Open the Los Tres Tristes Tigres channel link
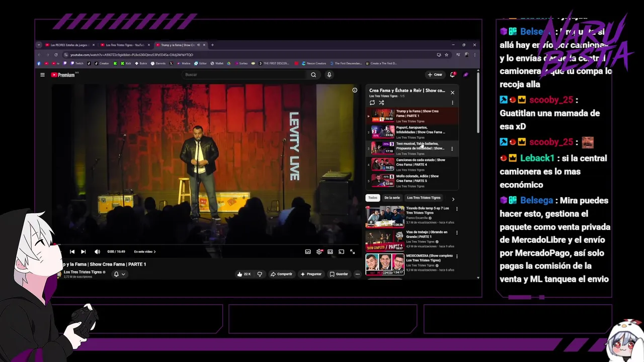 coord(83,272)
